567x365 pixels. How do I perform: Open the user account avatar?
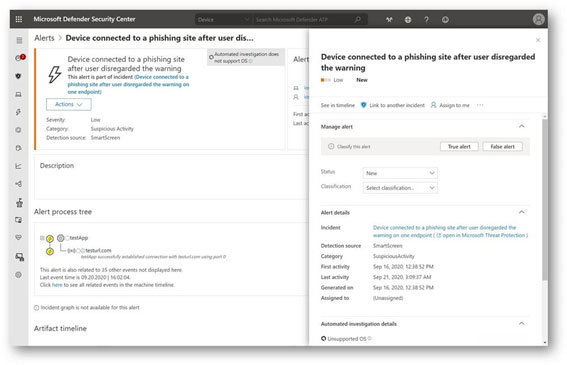[538, 19]
